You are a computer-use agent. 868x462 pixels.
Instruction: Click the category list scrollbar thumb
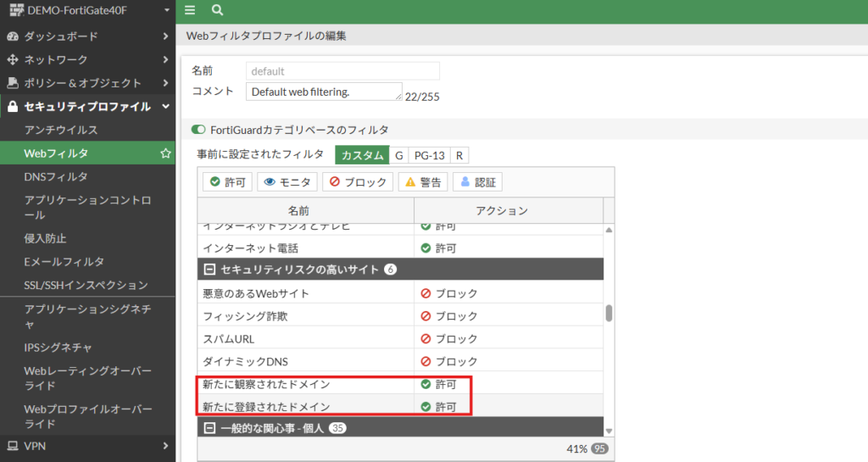[609, 313]
